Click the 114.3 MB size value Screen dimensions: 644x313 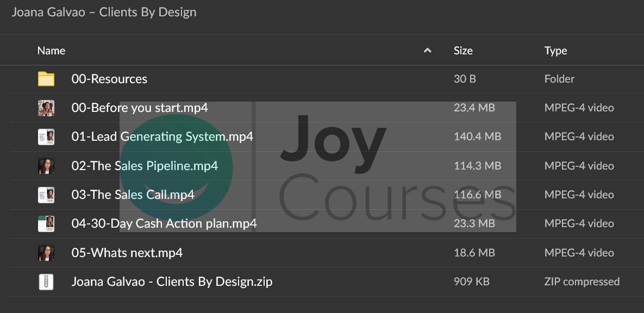[x=477, y=166]
